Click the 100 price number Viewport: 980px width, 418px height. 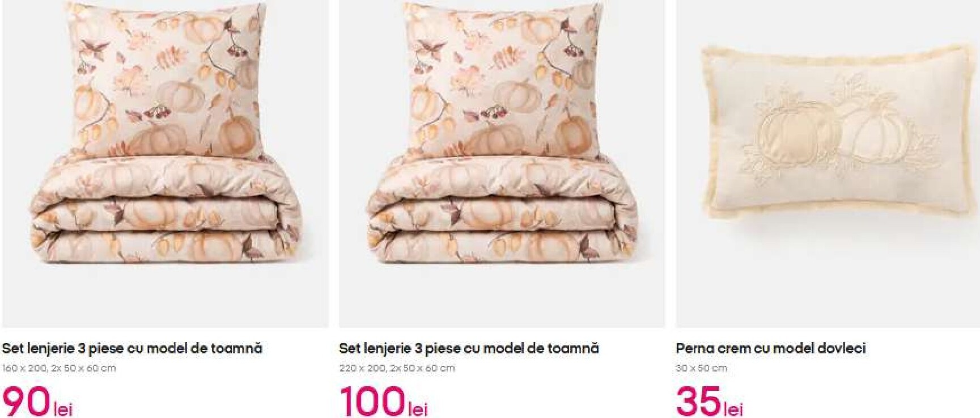click(x=372, y=401)
